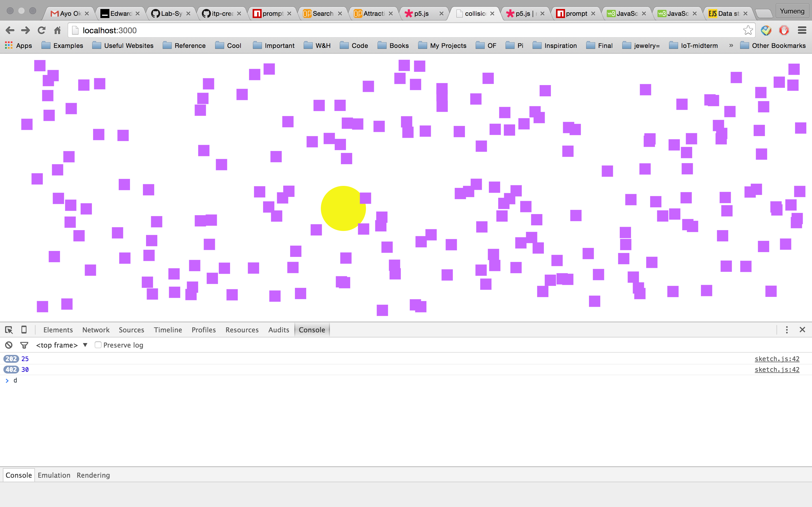812x507 pixels.
Task: Reload the localhost page
Action: [42, 30]
